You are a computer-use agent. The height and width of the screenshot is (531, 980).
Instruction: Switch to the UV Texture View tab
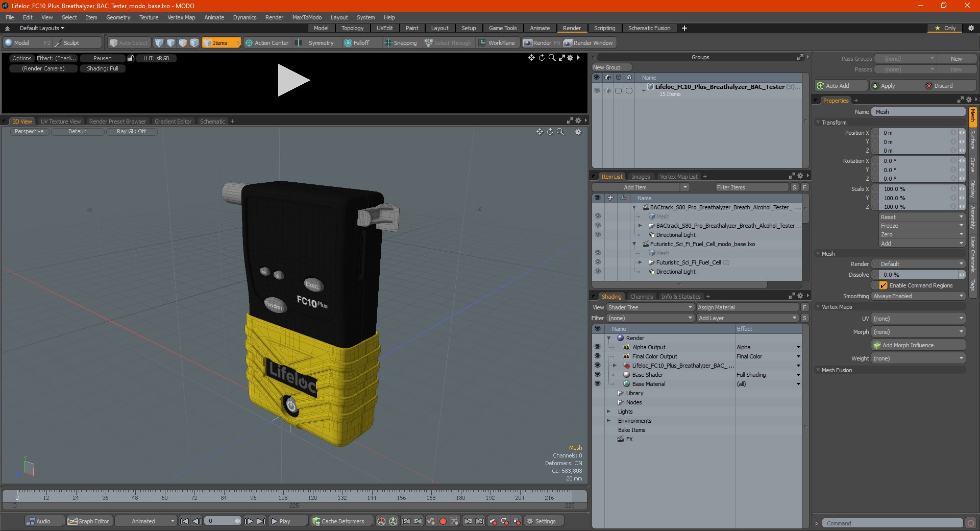coord(61,122)
